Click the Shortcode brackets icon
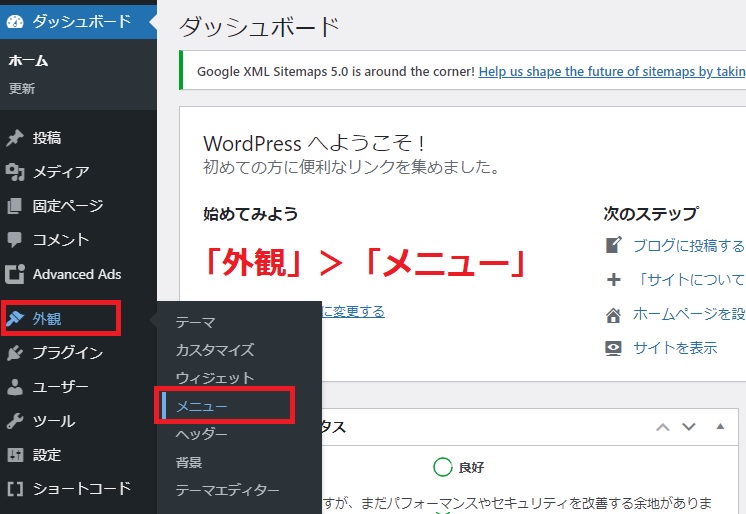Image resolution: width=746 pixels, height=514 pixels. point(15,489)
